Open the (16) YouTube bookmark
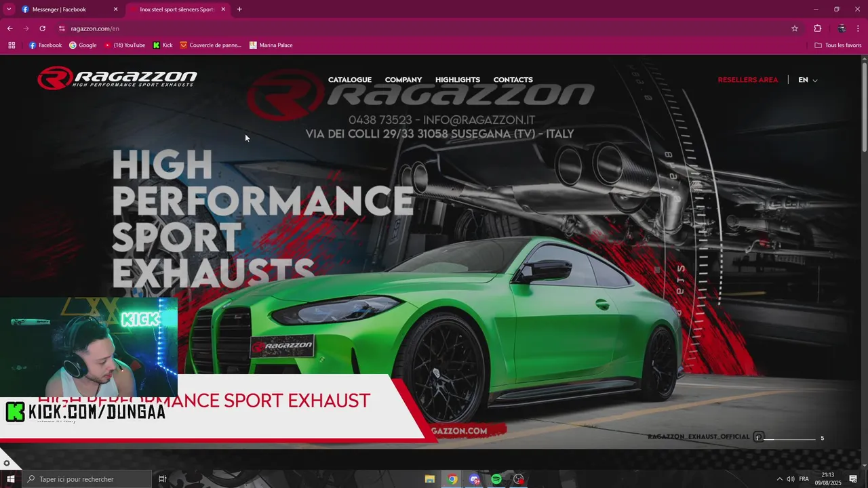Viewport: 868px width, 488px height. 125,45
